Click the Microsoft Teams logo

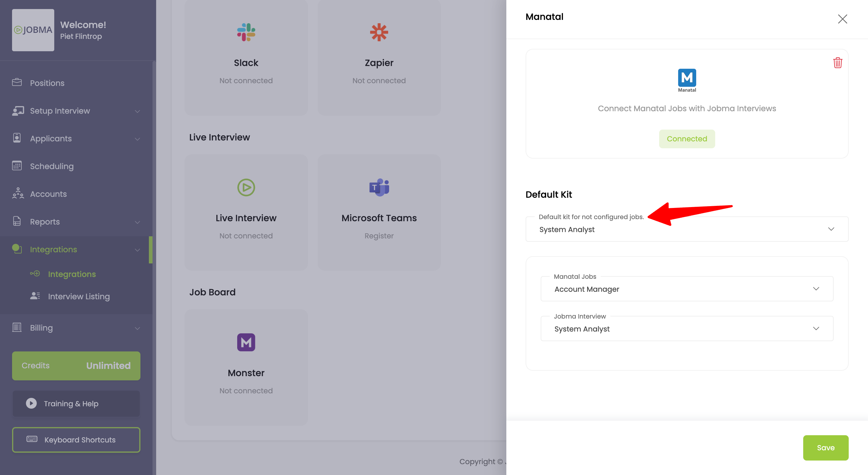pos(379,187)
